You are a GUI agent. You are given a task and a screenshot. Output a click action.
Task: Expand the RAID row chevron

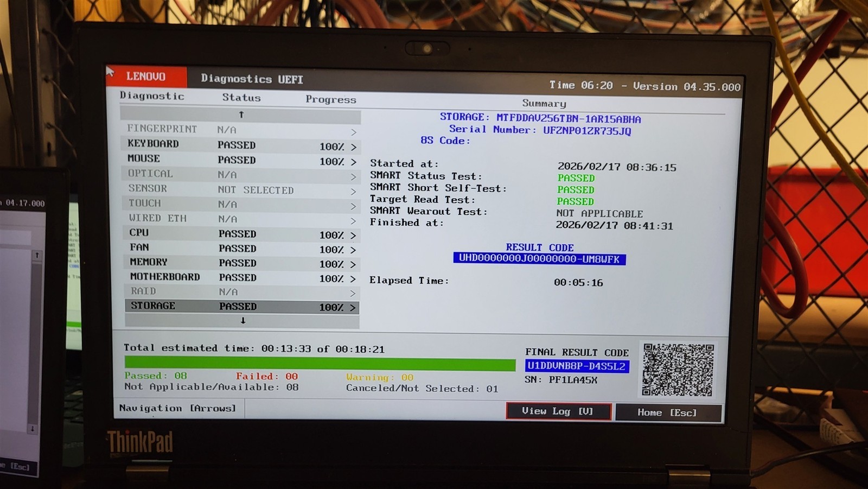(353, 294)
